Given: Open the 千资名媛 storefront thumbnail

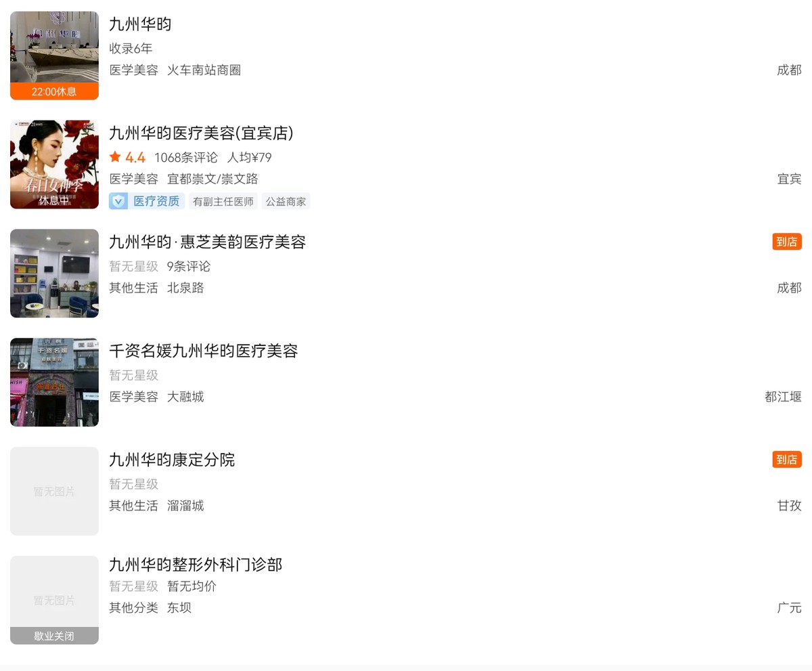Looking at the screenshot, I should [x=54, y=383].
